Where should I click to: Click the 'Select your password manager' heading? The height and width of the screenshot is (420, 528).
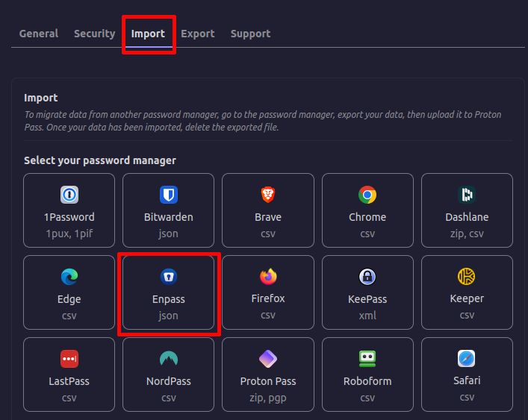pyautogui.click(x=100, y=160)
